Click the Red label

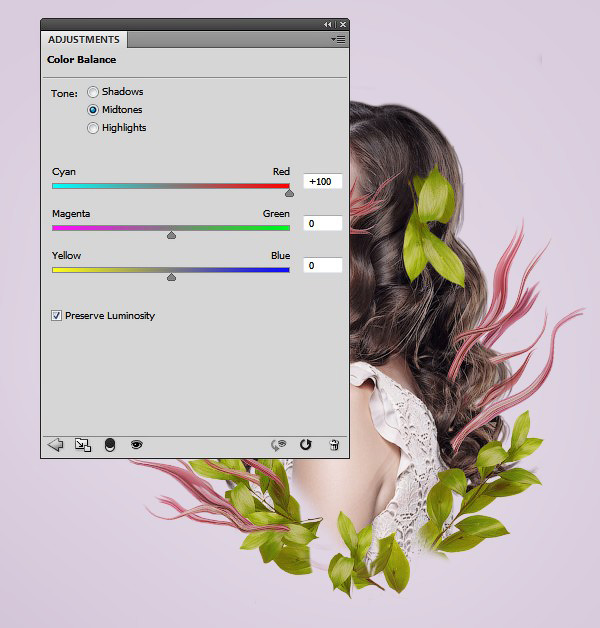point(281,171)
